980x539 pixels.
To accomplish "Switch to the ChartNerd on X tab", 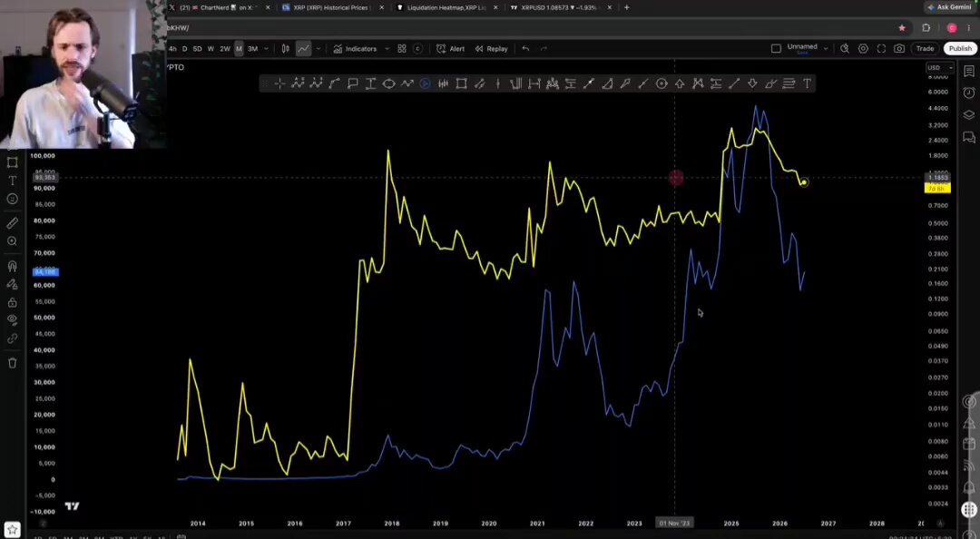I will pos(220,7).
